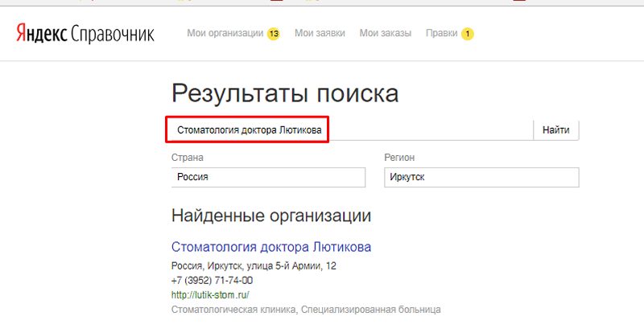Open the Правки tab

(441, 33)
